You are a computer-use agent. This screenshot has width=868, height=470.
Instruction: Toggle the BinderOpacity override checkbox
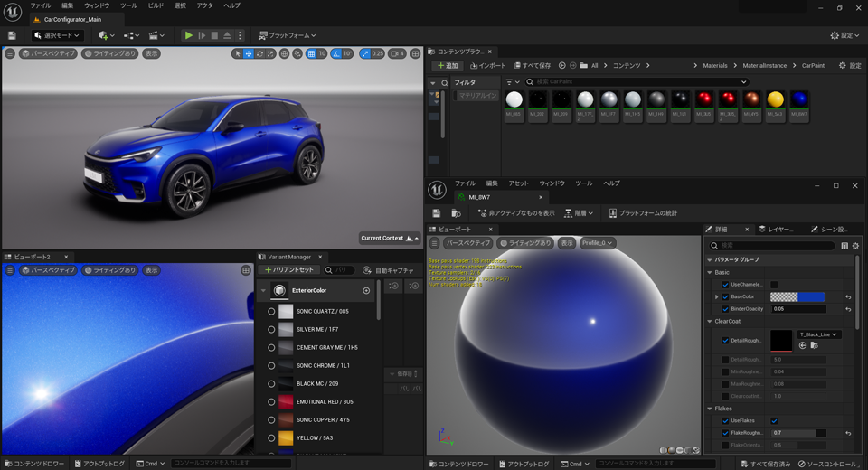pyautogui.click(x=725, y=309)
